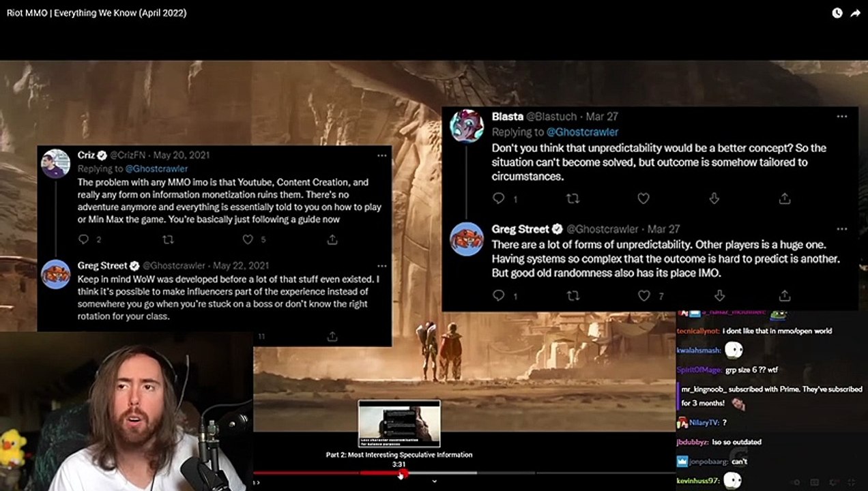
Task: Retweet Criz's tweet
Action: [168, 239]
